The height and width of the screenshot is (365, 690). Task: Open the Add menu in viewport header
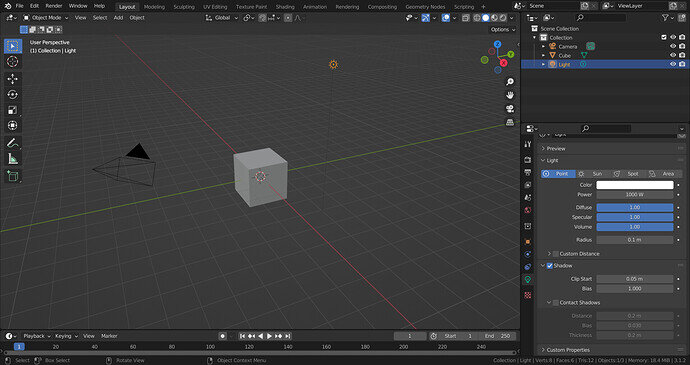[x=118, y=18]
